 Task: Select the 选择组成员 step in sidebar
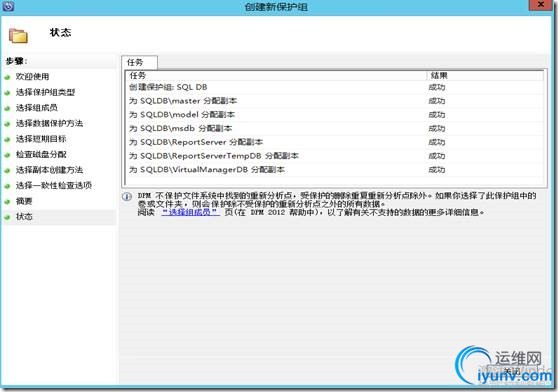tap(37, 108)
